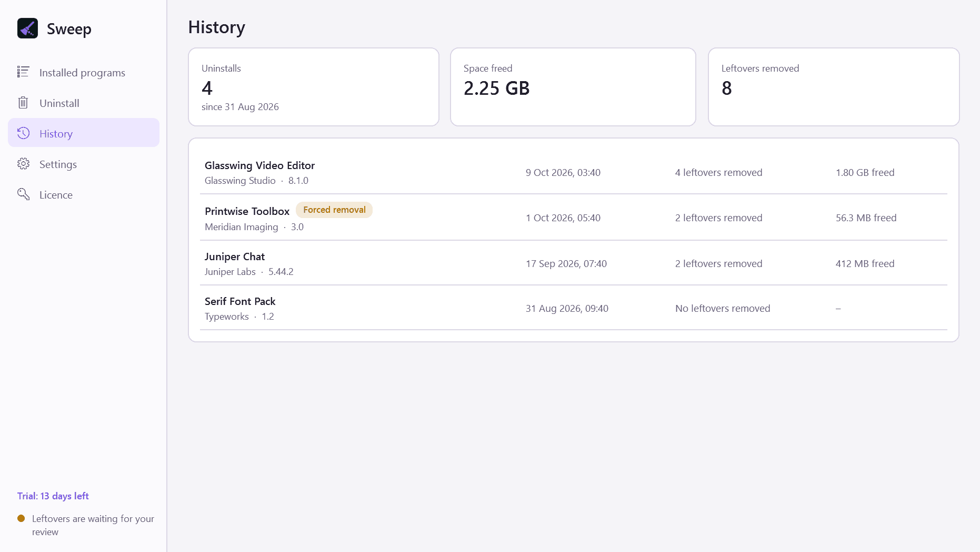Viewport: 980px width, 552px height.
Task: Click the amber leftovers status dot
Action: 21,518
